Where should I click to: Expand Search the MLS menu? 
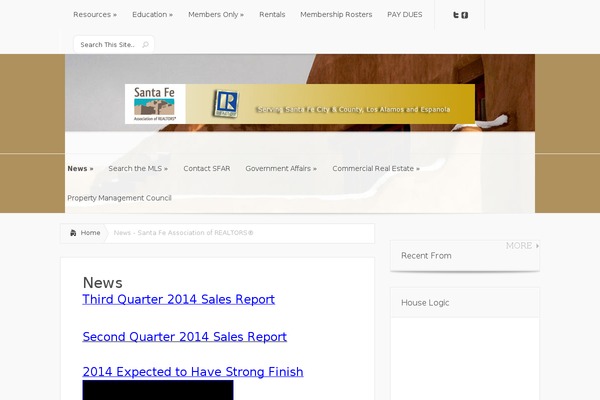138,168
